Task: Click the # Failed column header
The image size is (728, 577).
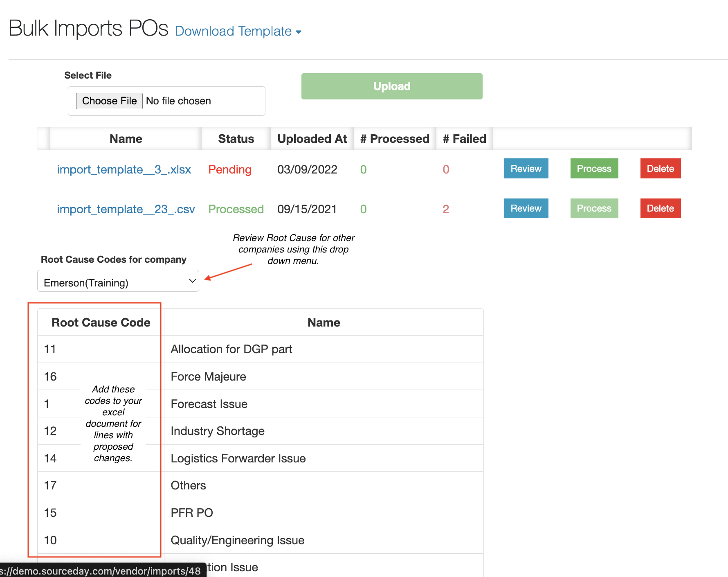Action: click(x=464, y=139)
